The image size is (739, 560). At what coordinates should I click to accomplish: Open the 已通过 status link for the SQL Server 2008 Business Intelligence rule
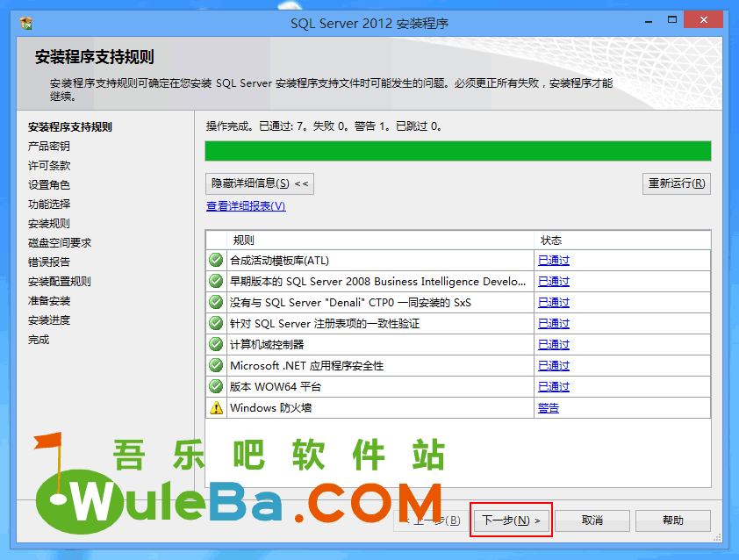[x=554, y=282]
